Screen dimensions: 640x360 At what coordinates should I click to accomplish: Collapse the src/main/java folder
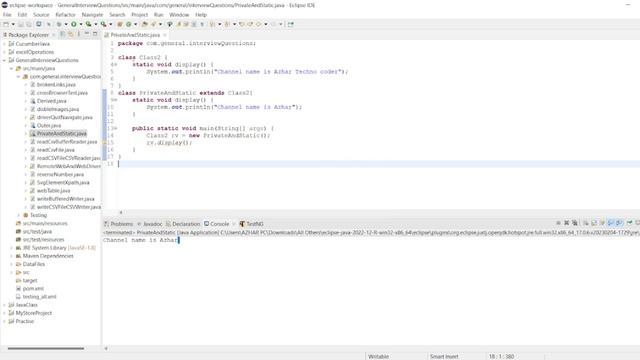[11, 68]
